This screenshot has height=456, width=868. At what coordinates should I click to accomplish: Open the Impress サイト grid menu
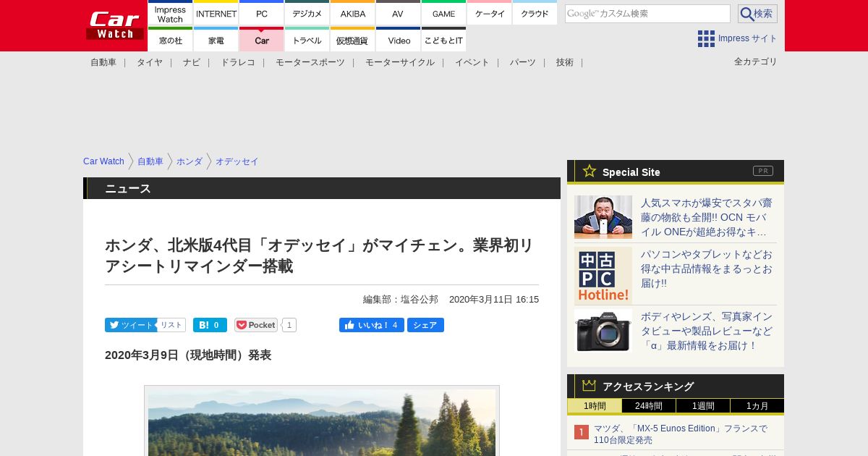point(737,38)
